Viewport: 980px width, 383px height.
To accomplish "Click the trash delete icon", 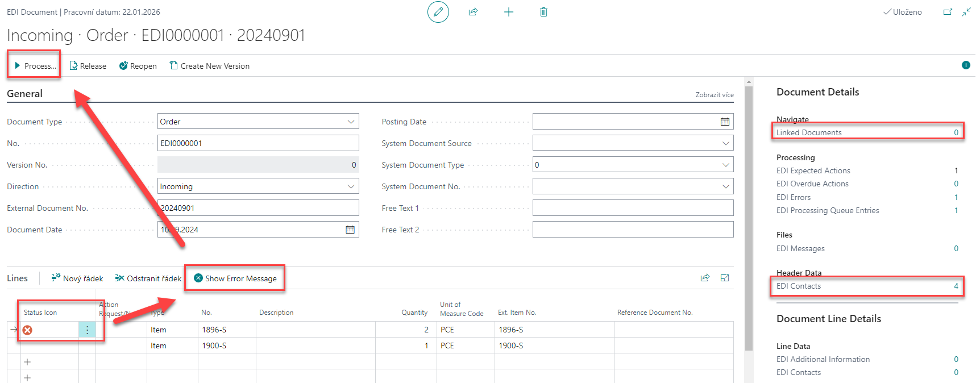I will 543,12.
